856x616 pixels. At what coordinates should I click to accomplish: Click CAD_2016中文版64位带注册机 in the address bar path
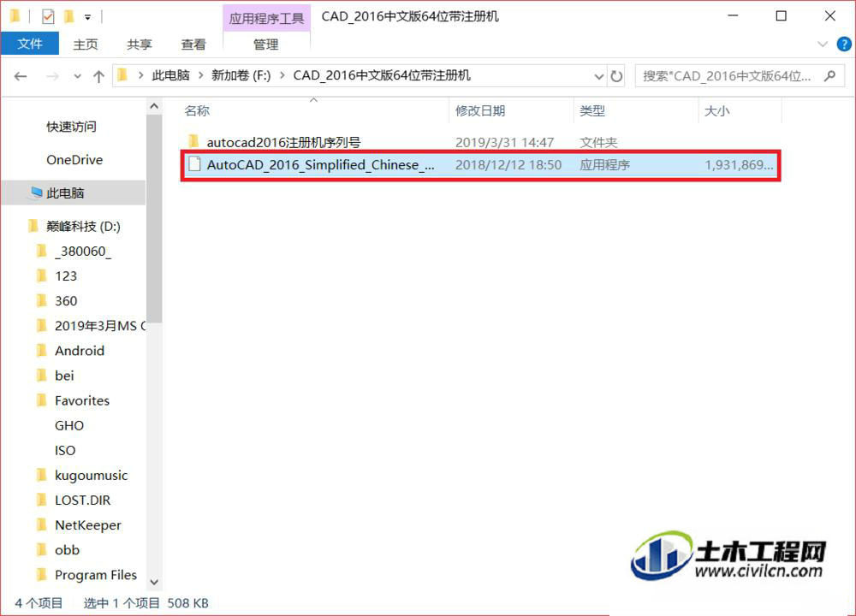(382, 75)
